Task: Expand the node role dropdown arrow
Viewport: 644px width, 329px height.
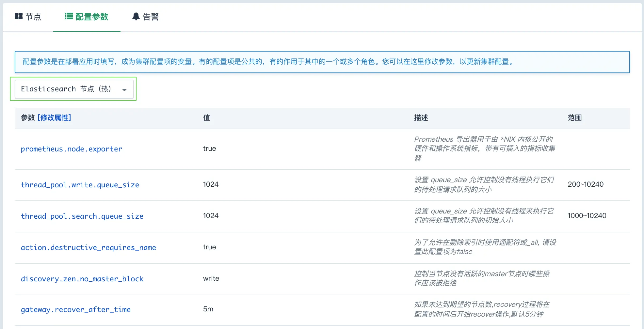Action: click(x=124, y=89)
